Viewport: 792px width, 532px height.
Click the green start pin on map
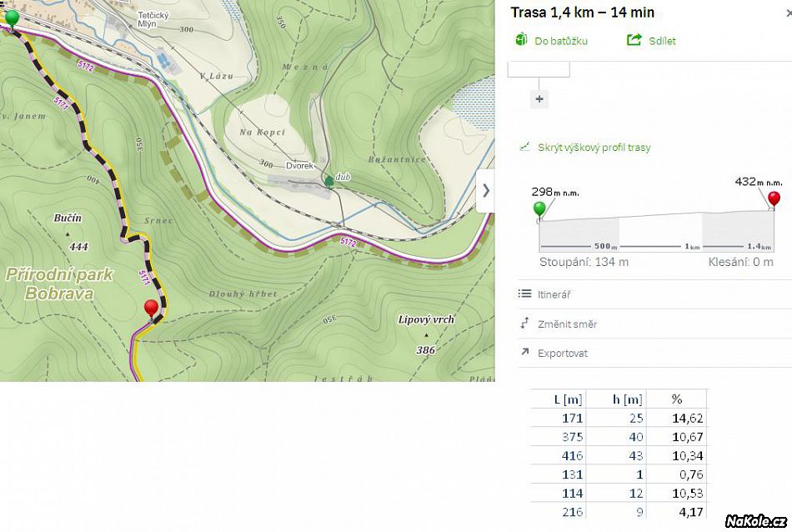click(12, 18)
